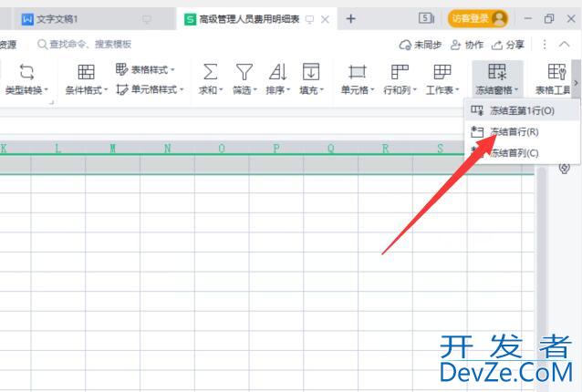The height and width of the screenshot is (392, 582).
Task: Click the 单元格 cells icon
Action: point(358,72)
